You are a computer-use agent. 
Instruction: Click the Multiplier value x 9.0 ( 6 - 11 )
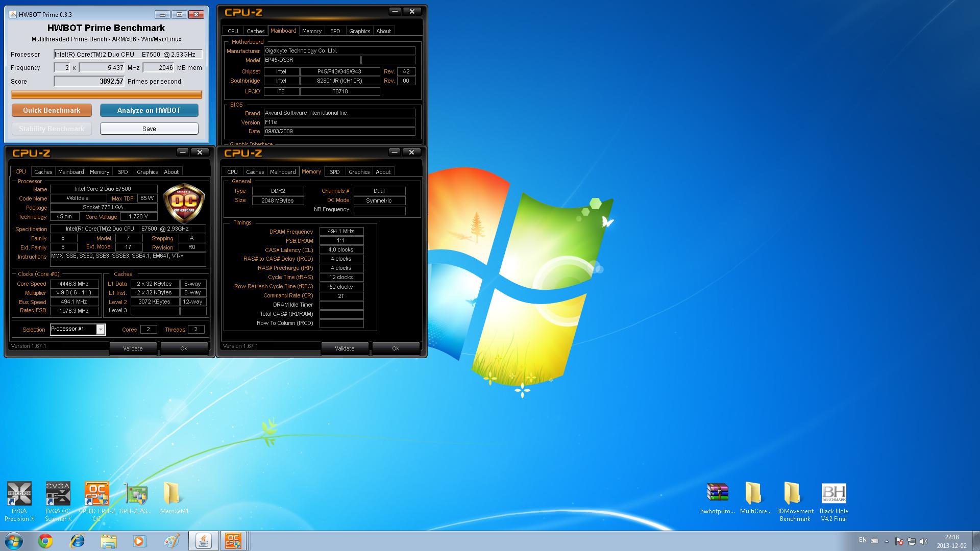coord(73,293)
